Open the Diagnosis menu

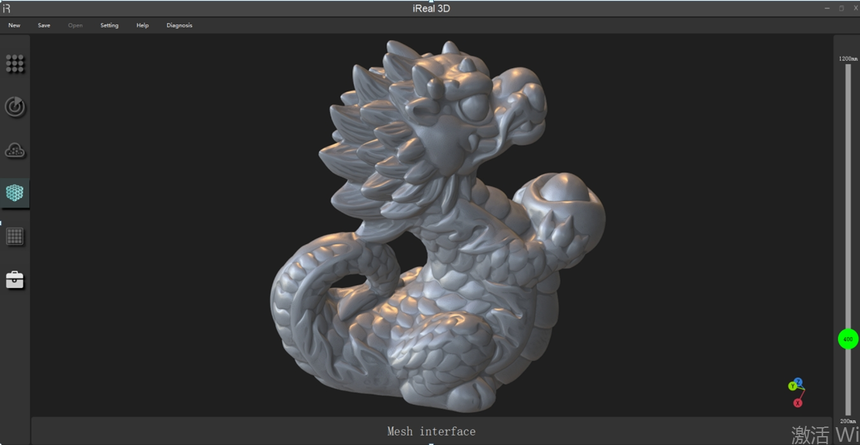coord(179,25)
